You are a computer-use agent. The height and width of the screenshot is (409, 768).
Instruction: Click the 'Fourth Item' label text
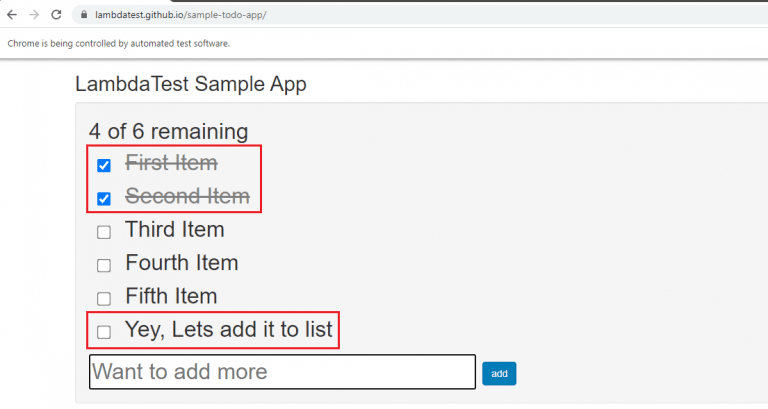[x=181, y=263]
